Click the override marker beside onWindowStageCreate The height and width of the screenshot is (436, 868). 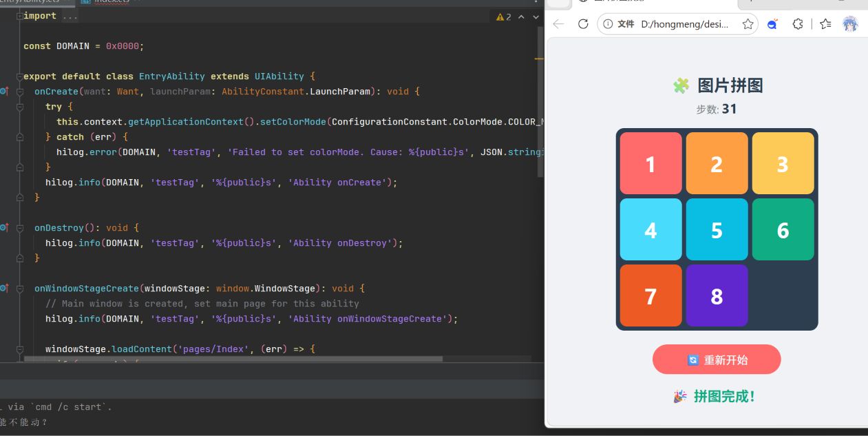pyautogui.click(x=4, y=288)
